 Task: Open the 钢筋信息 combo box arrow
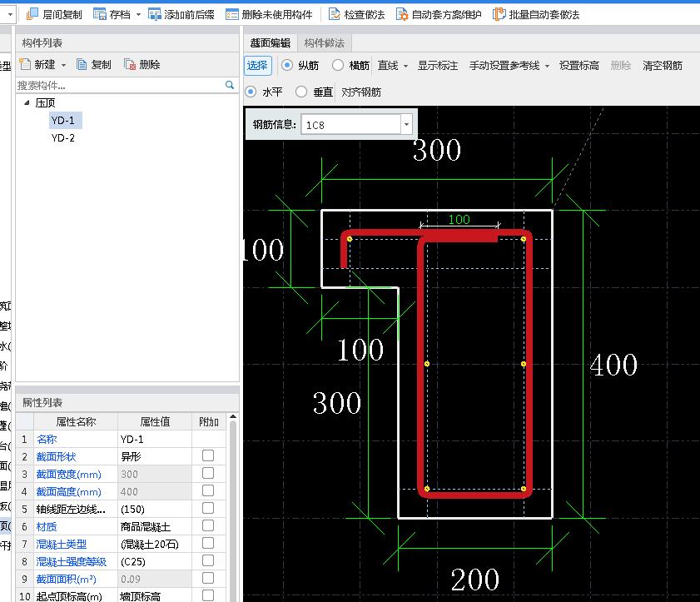tap(406, 125)
